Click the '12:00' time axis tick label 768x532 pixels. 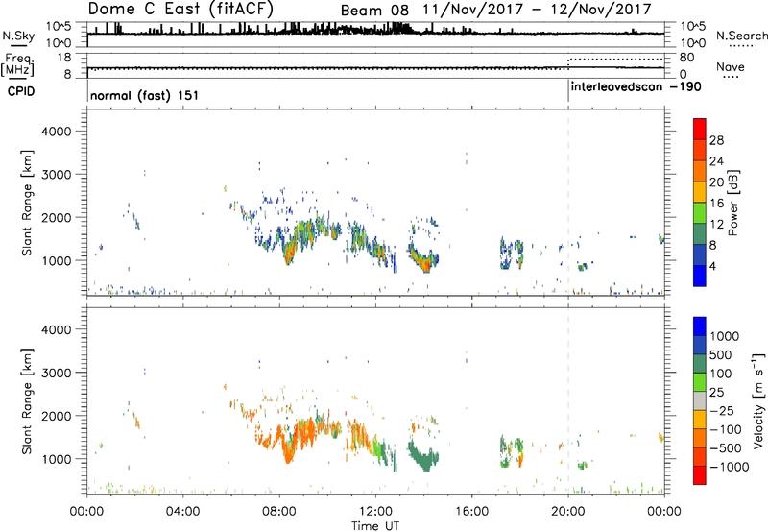pos(375,512)
